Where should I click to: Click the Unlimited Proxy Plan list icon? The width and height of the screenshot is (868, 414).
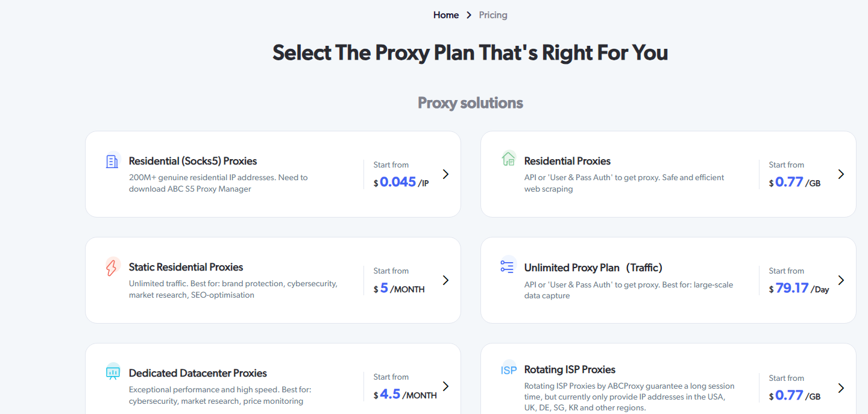(508, 266)
